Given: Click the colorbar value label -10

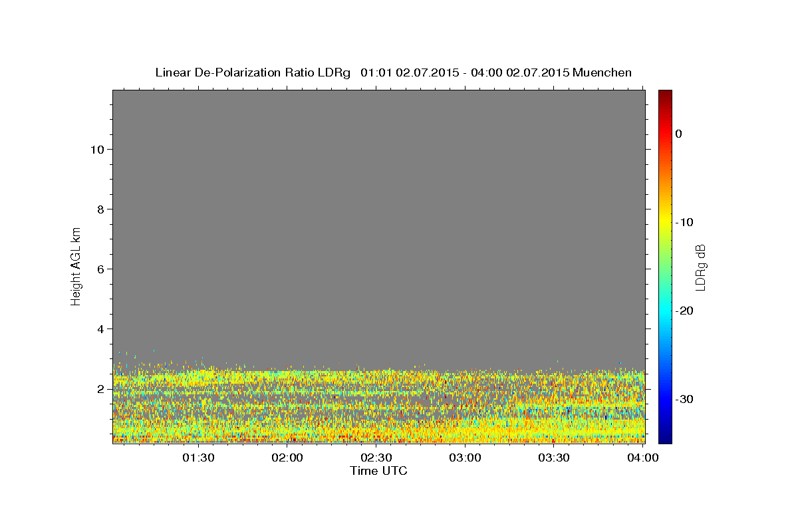Looking at the screenshot, I should 685,222.
